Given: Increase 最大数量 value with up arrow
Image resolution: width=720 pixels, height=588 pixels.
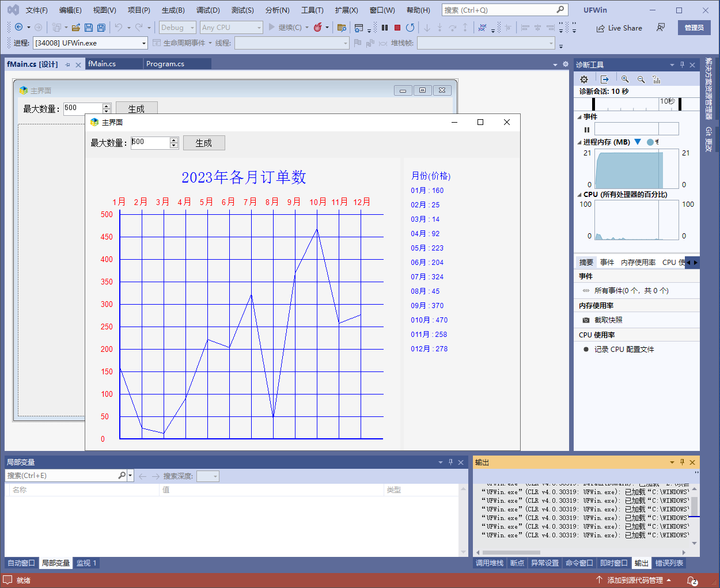Looking at the screenshot, I should click(174, 140).
